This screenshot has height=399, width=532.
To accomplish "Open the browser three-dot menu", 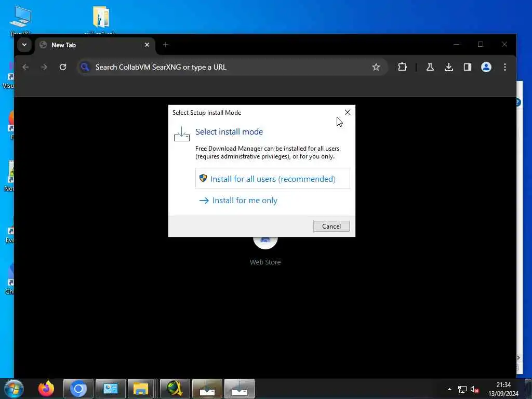I will [x=505, y=67].
